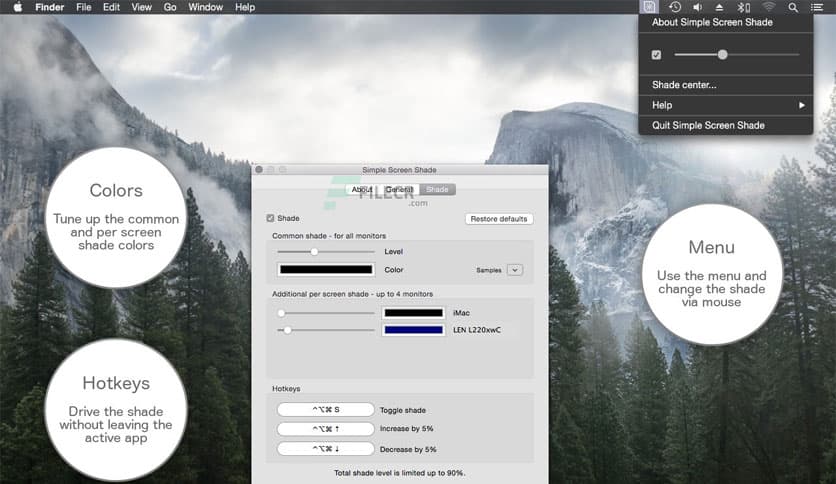Open the Window menu
836x484 pixels.
coord(205,7)
